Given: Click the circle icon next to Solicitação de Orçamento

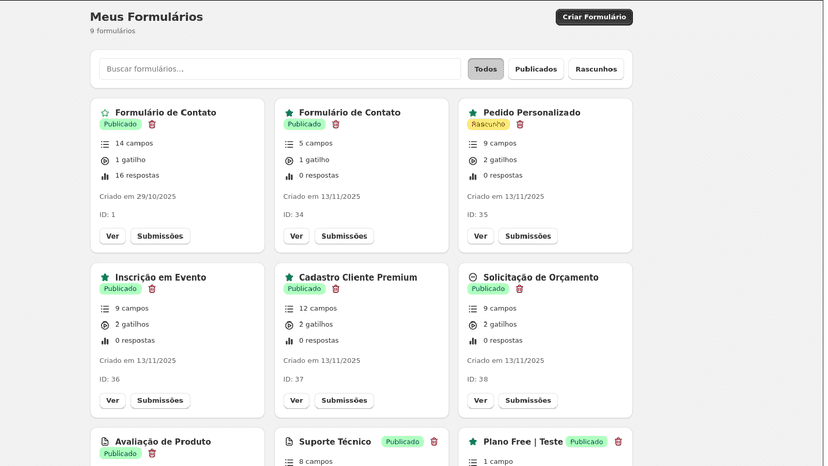Looking at the screenshot, I should click(x=473, y=277).
